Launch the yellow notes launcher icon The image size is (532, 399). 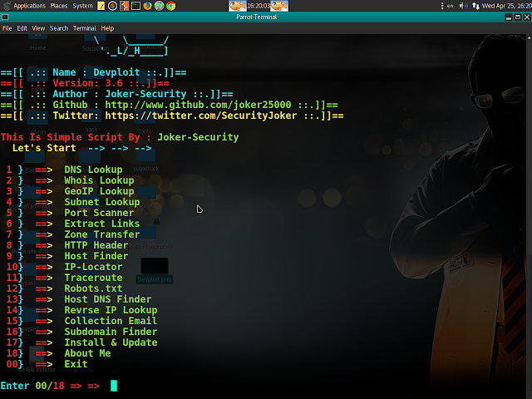click(101, 6)
